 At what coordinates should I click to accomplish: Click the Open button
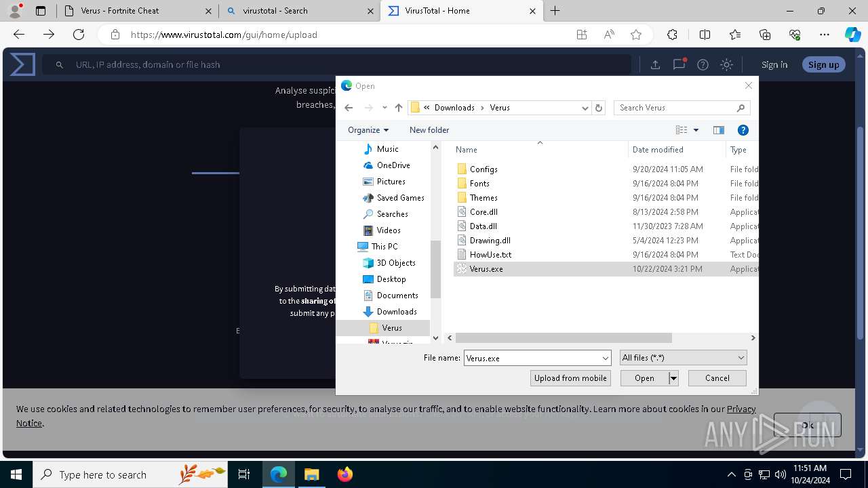coord(644,378)
